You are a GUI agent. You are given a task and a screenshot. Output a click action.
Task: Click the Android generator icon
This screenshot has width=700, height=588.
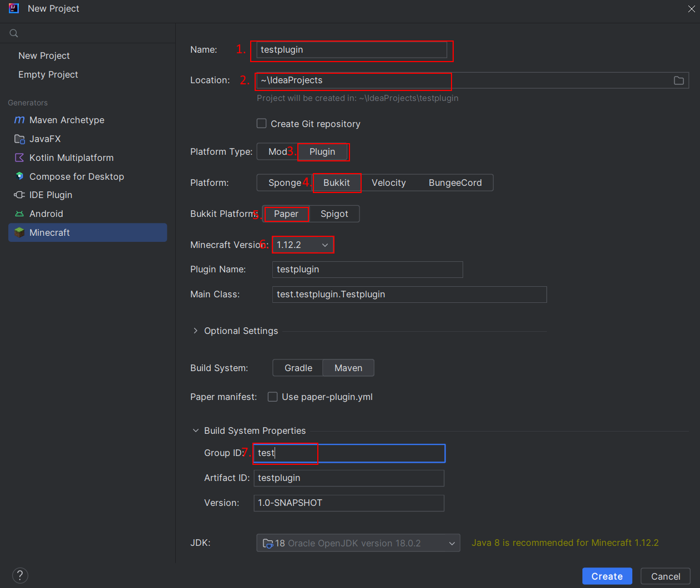pos(19,214)
